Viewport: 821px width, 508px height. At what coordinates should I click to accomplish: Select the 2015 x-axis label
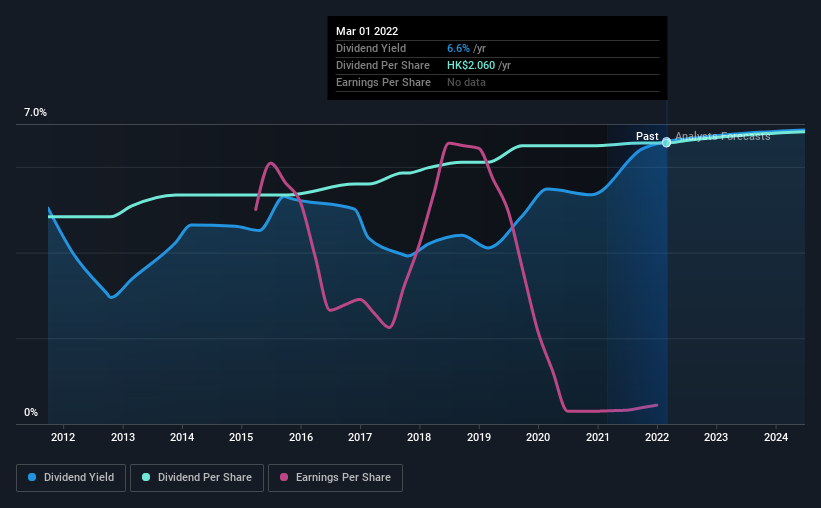241,437
